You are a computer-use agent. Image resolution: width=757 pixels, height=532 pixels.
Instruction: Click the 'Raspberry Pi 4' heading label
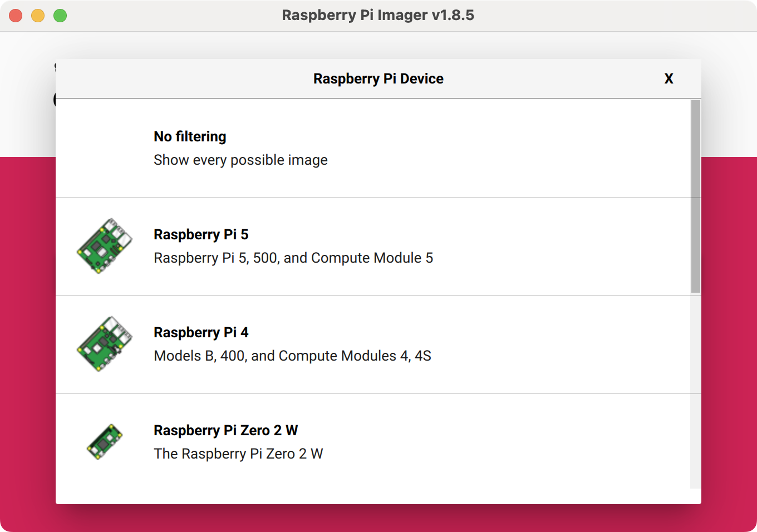(201, 332)
